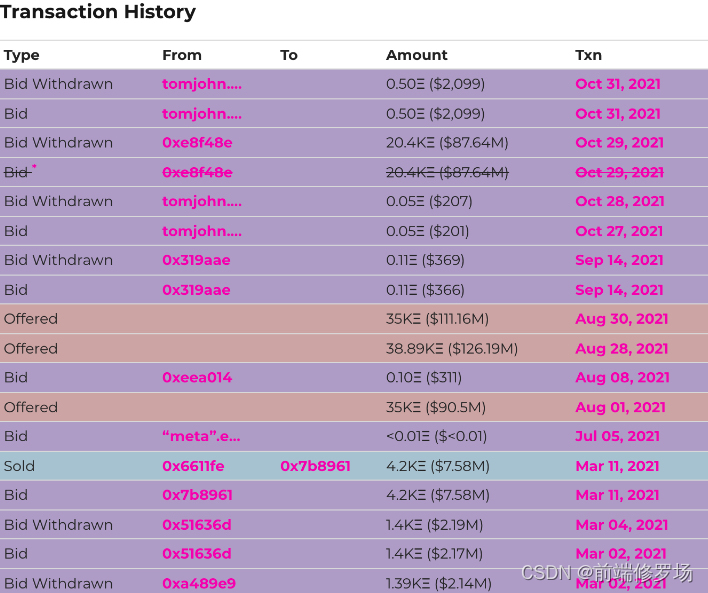Image resolution: width=708 pixels, height=593 pixels.
Task: Open the Oct 27, 2021 transaction link
Action: (619, 231)
